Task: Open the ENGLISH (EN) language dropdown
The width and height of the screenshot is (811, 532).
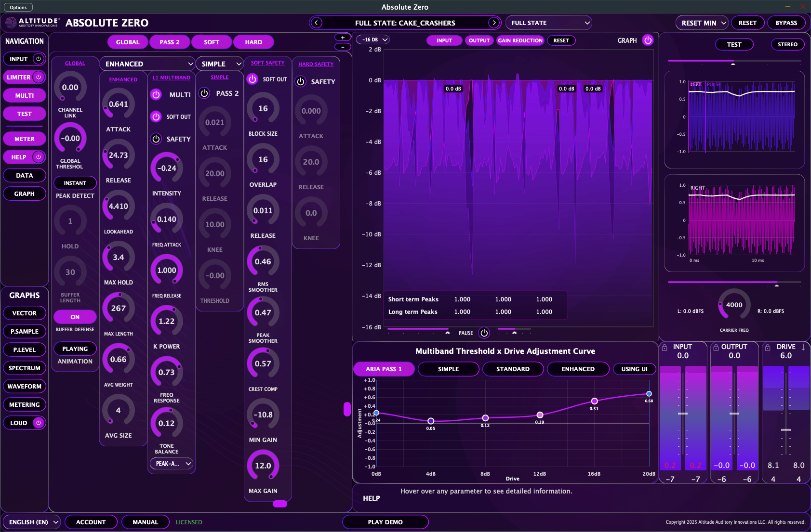Action: tap(33, 522)
